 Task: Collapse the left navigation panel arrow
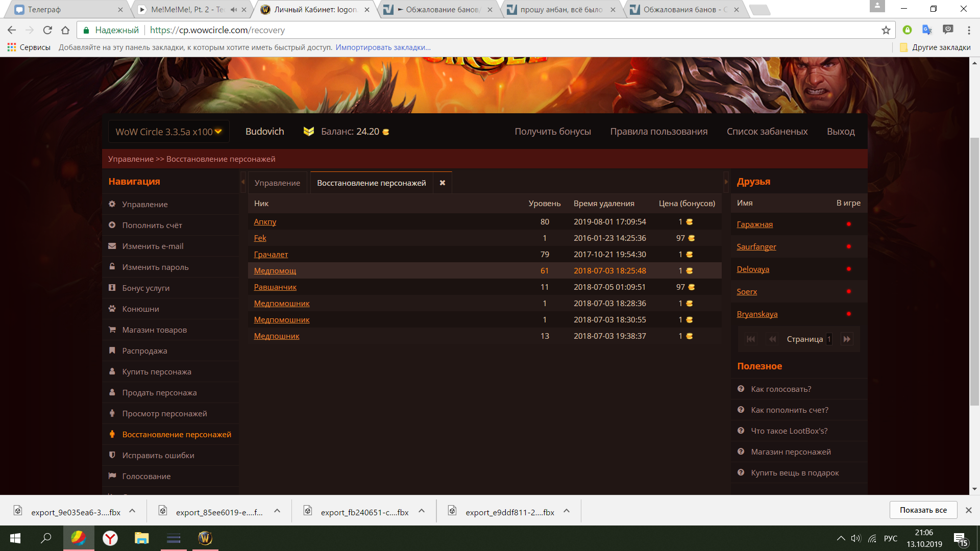point(243,182)
